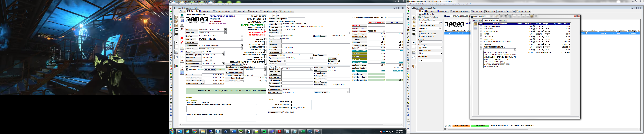Screen dimensions: 644x134
Task: Toggle ES DESISTIMIENTO checkbox
Action: coord(265,33)
